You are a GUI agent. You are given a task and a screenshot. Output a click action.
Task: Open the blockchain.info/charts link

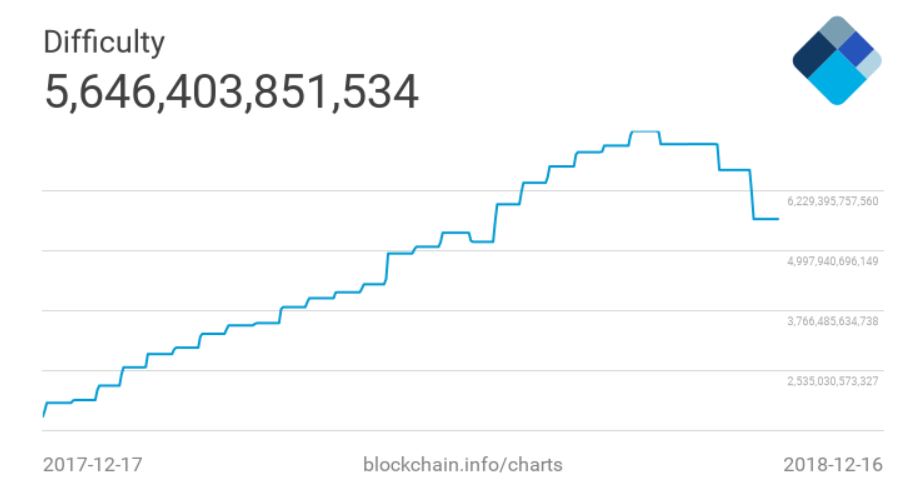point(461,465)
